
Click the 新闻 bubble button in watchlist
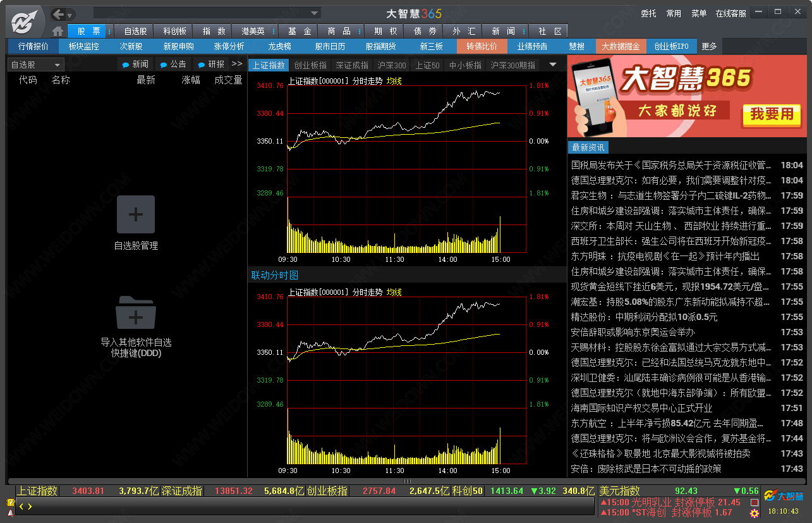136,65
